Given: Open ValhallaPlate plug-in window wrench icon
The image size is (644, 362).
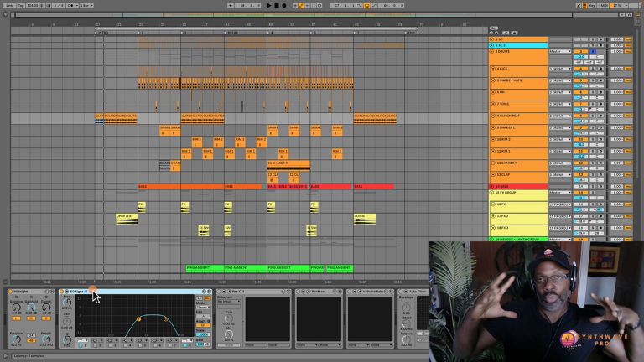Looking at the screenshot, I should pyautogui.click(x=360, y=292).
